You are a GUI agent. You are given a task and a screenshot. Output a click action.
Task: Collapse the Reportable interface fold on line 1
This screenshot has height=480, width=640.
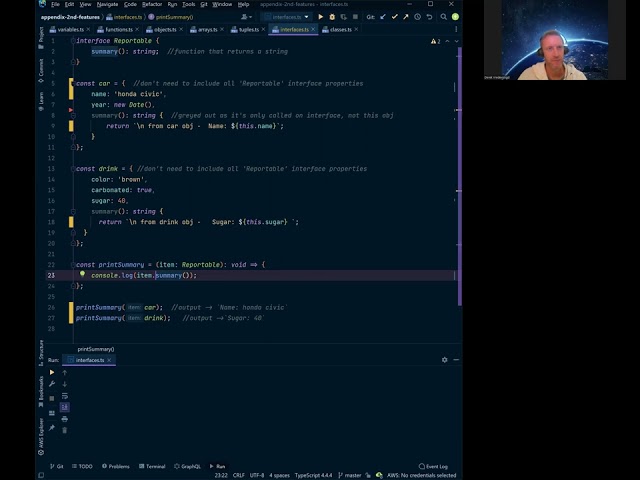73,41
